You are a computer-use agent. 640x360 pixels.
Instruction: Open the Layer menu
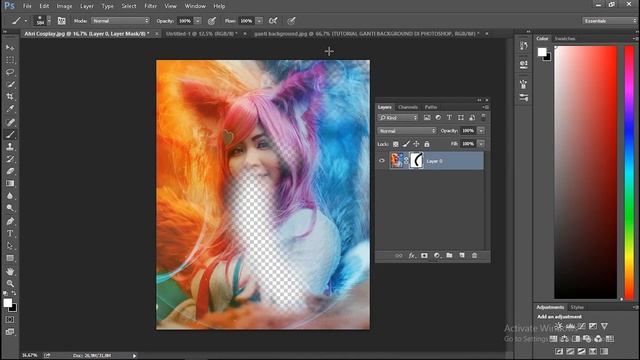87,6
